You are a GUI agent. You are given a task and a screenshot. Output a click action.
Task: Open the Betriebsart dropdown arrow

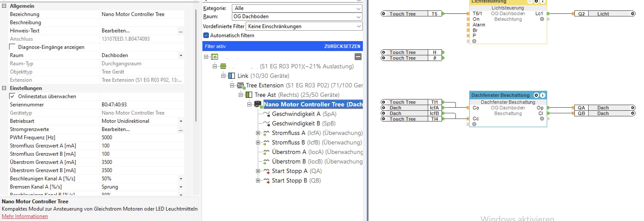[181, 121]
